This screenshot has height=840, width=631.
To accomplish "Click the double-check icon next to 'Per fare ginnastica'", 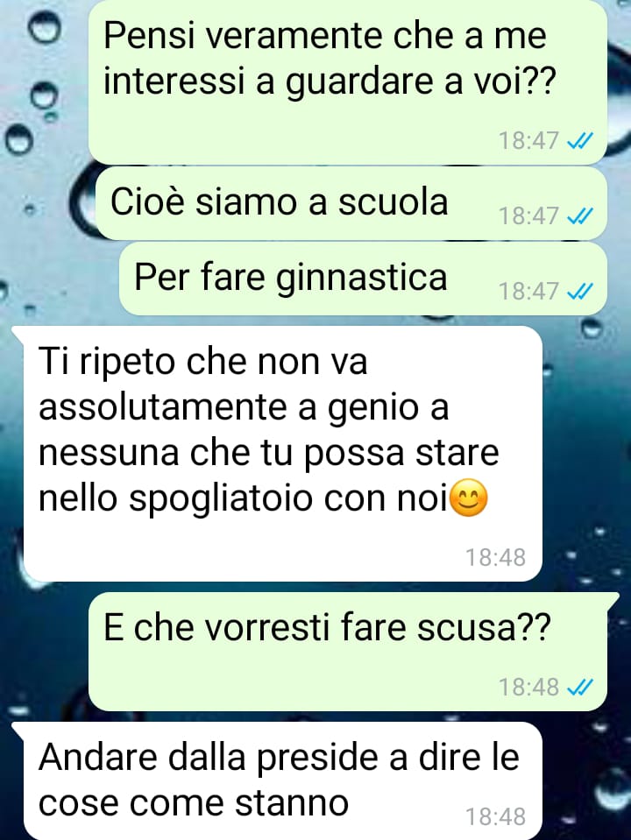I will click(x=579, y=292).
